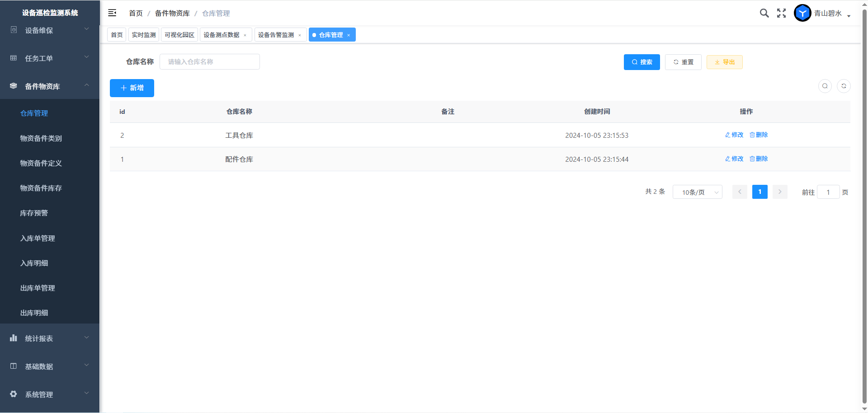Open 物资备件库存 in the sidebar
Screen dimensions: 868x413
(41, 188)
